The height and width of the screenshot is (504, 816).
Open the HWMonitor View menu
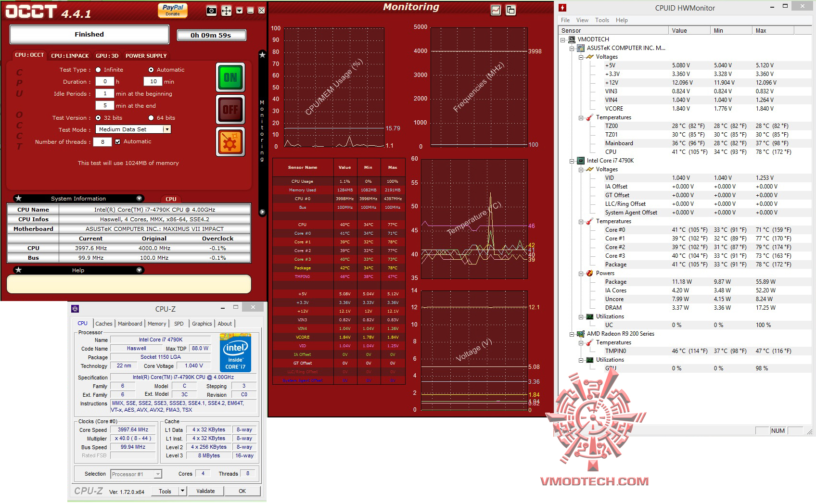click(582, 20)
